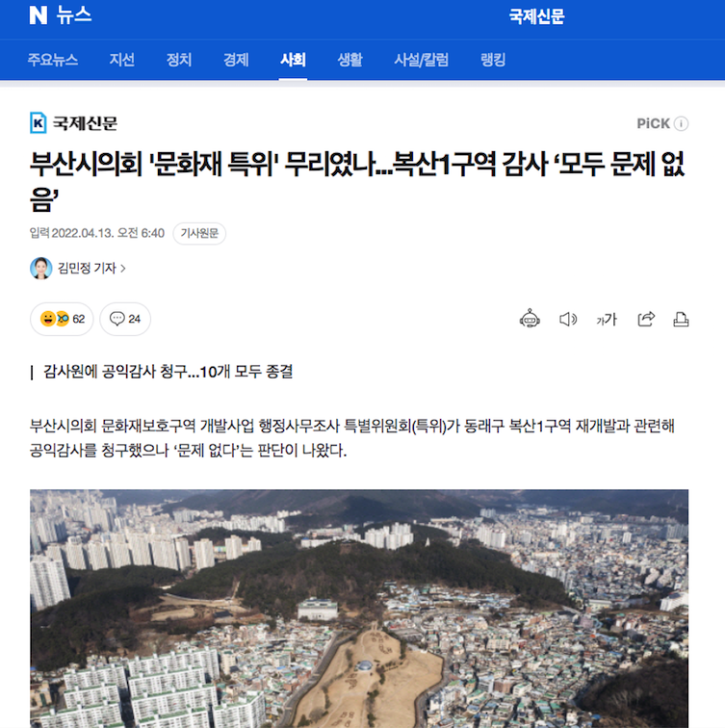Viewport: 725px width, 728px height.
Task: Open the aerial city article photo
Action: coord(359,609)
